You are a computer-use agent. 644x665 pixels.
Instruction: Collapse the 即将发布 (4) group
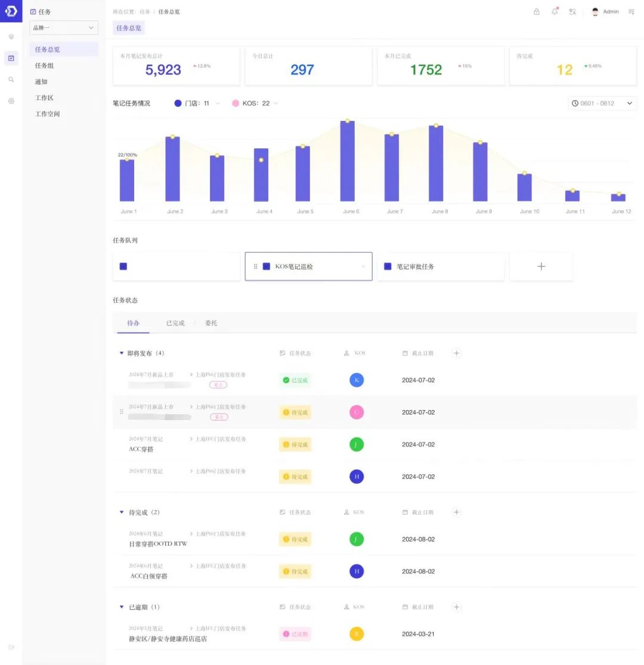[122, 353]
